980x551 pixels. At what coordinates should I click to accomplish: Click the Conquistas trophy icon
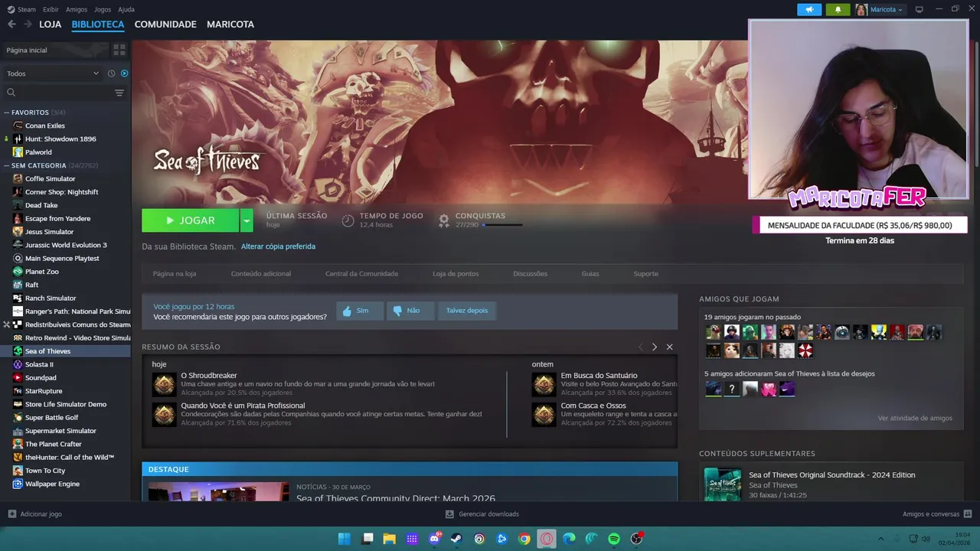(443, 220)
